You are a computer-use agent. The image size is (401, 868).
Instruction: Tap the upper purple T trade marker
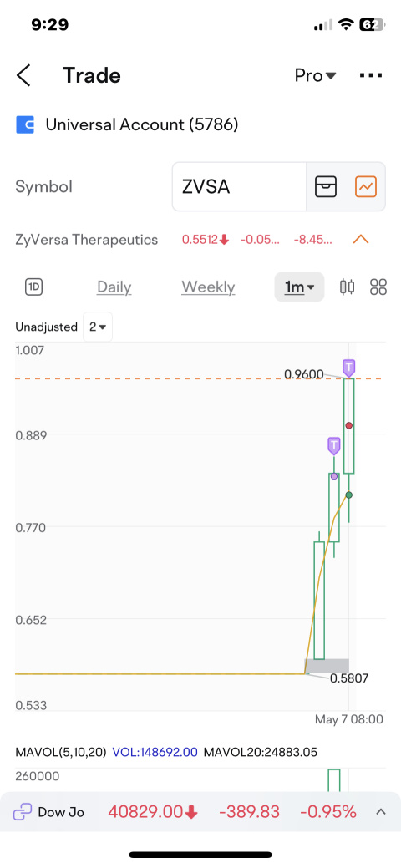point(348,367)
